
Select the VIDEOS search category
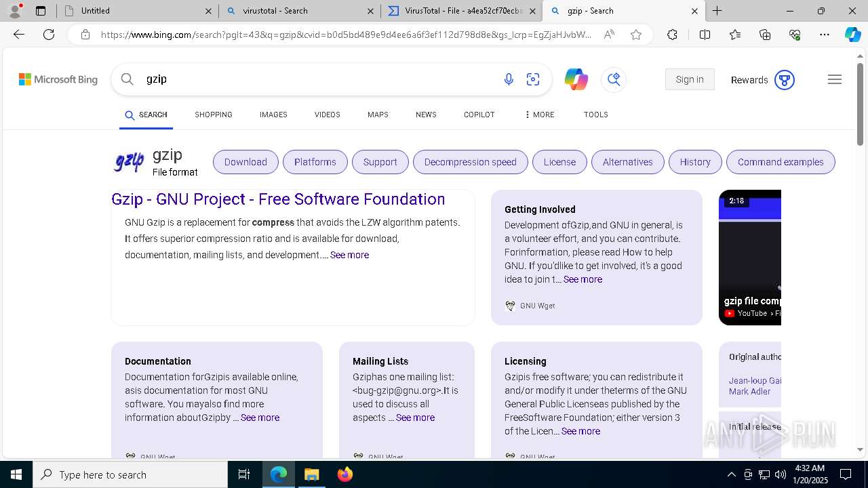click(x=327, y=115)
